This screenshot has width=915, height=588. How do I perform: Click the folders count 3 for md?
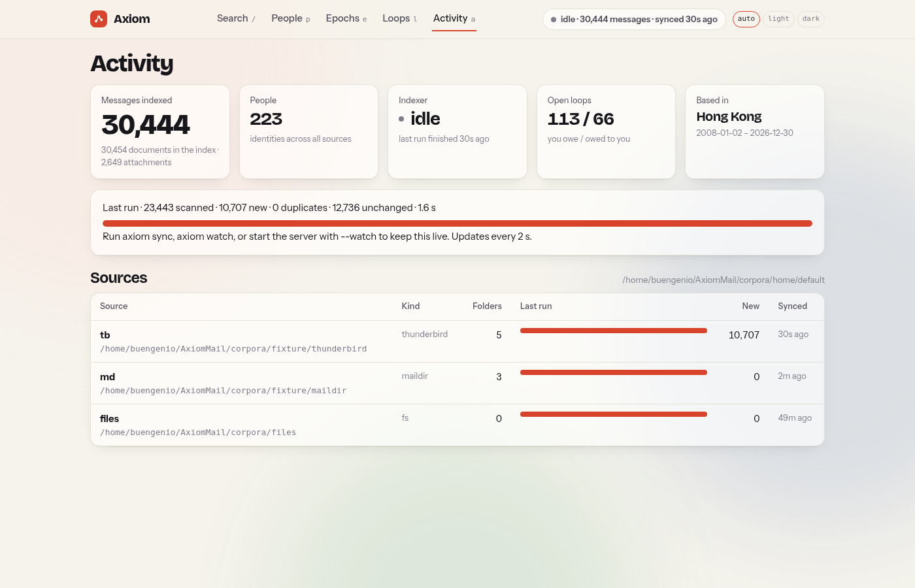click(x=499, y=377)
